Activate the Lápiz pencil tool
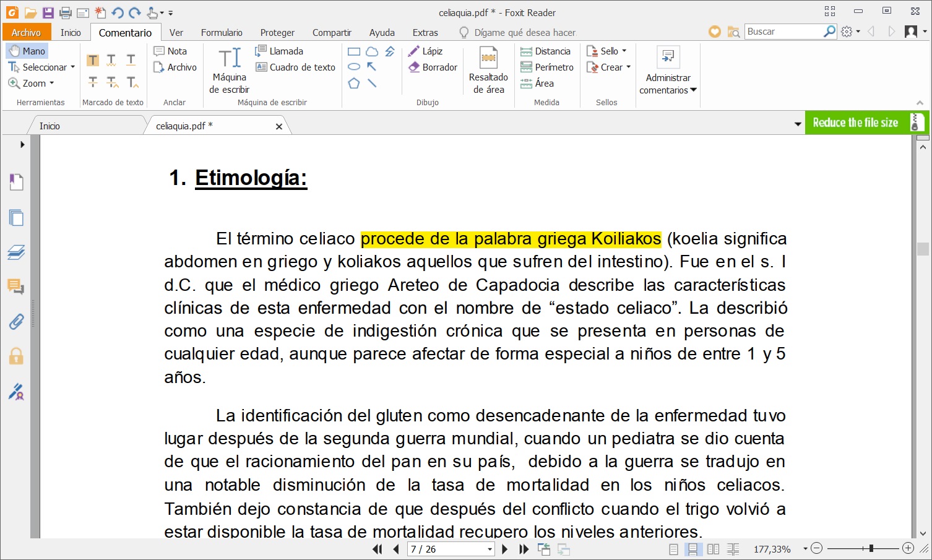Viewport: 932px width, 560px height. click(425, 51)
